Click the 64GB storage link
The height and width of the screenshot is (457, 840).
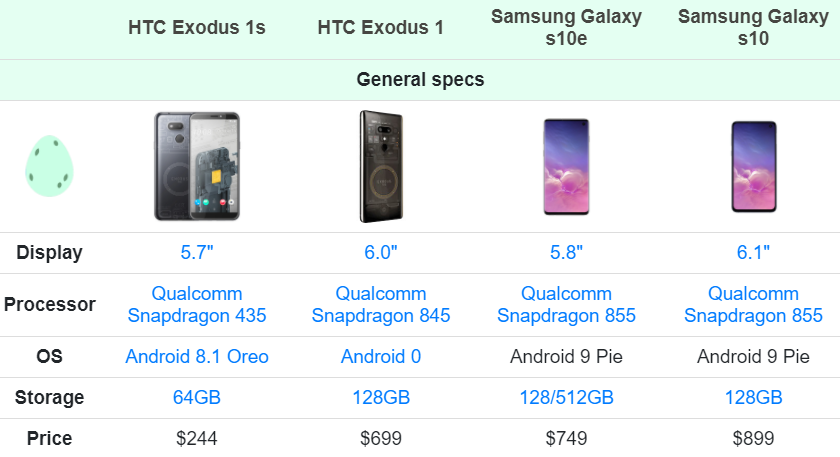[x=197, y=398]
